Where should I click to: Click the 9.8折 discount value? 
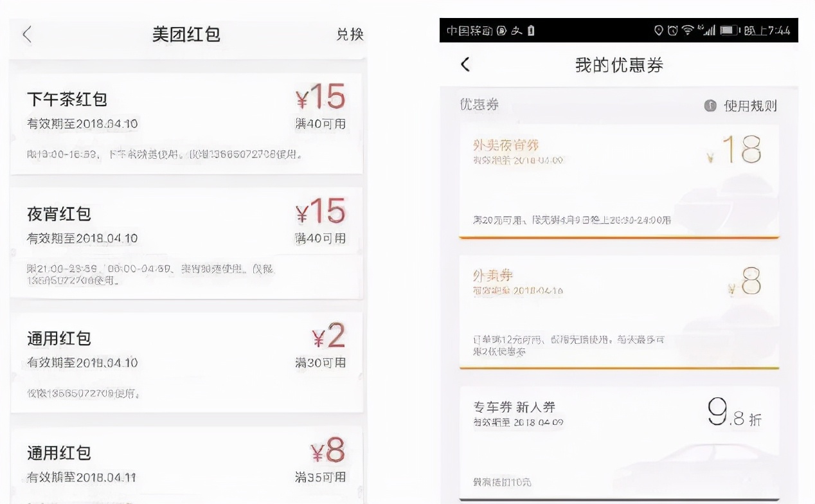point(735,413)
